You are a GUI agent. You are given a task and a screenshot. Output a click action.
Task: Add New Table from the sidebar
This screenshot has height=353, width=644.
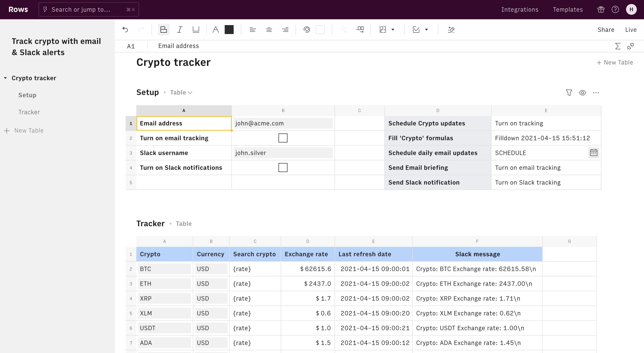(24, 131)
